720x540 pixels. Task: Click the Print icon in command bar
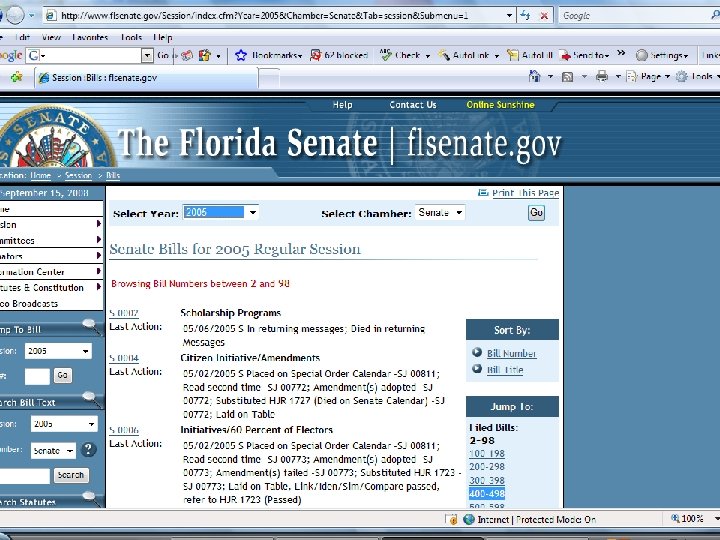[602, 76]
